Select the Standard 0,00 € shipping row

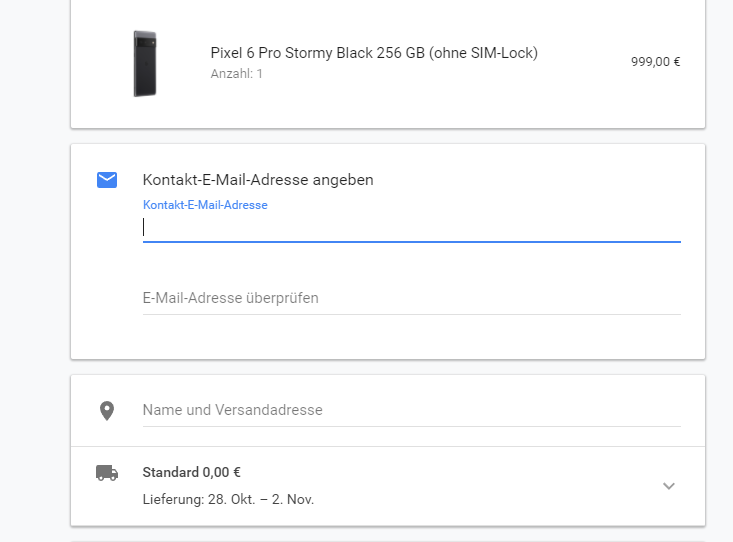388,486
